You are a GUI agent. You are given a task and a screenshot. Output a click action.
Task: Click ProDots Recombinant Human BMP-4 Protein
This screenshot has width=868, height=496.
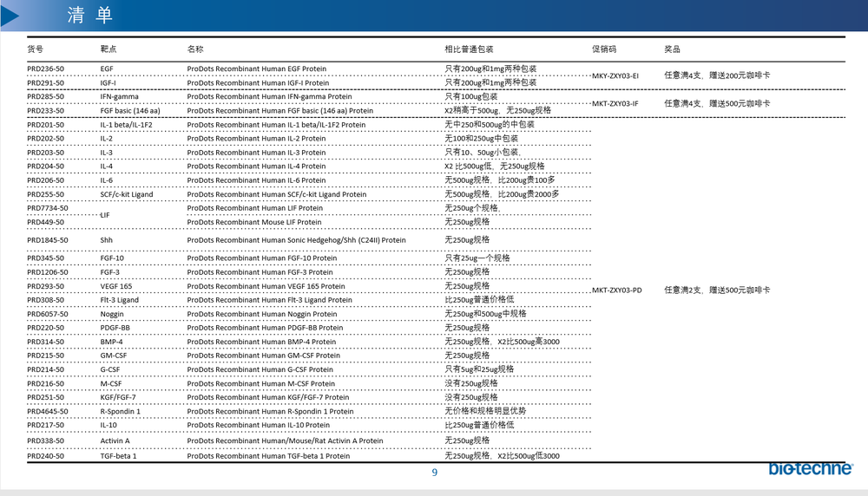pyautogui.click(x=261, y=343)
